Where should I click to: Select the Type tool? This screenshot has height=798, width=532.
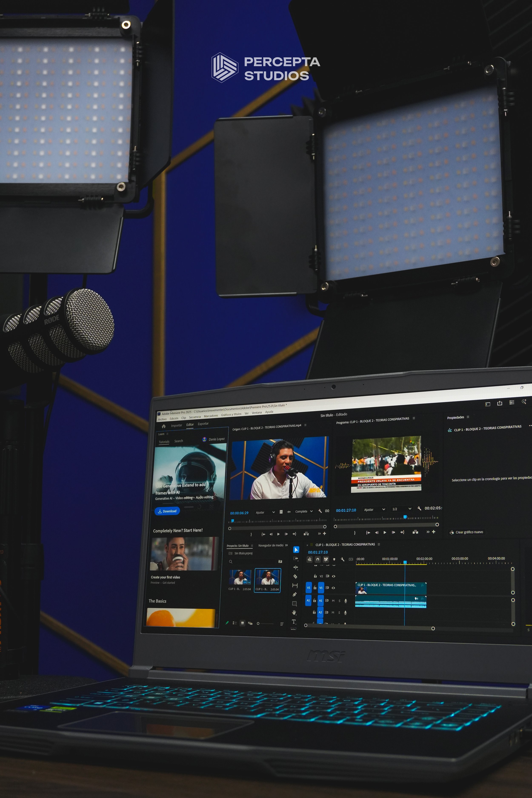coord(294,622)
